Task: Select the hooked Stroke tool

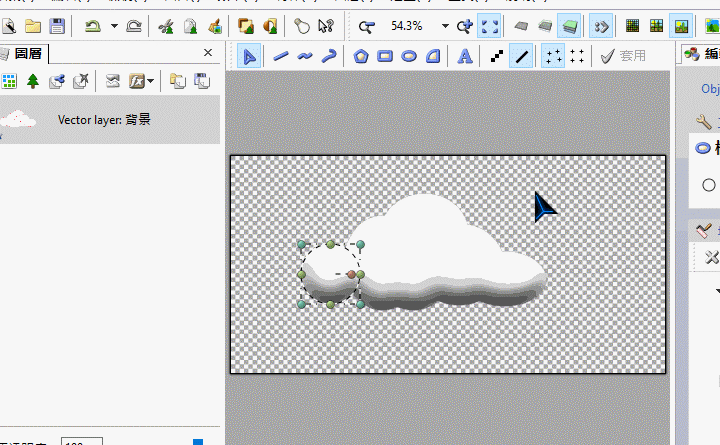Action: pos(329,56)
